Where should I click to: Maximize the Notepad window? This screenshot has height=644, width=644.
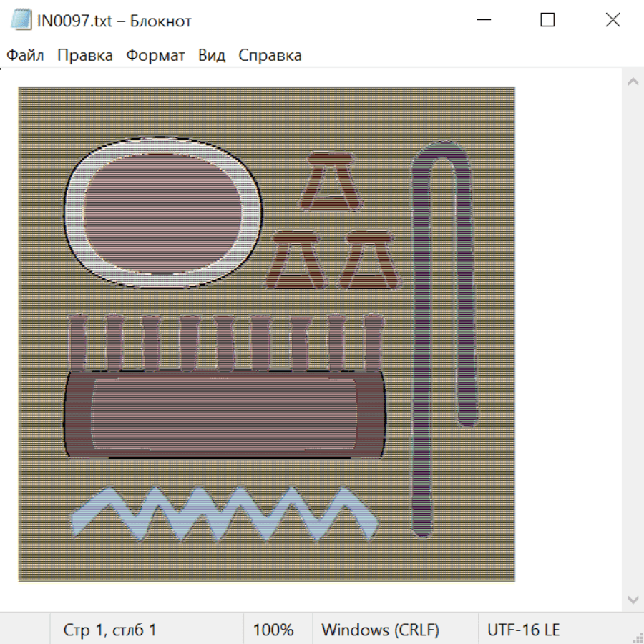tap(547, 20)
